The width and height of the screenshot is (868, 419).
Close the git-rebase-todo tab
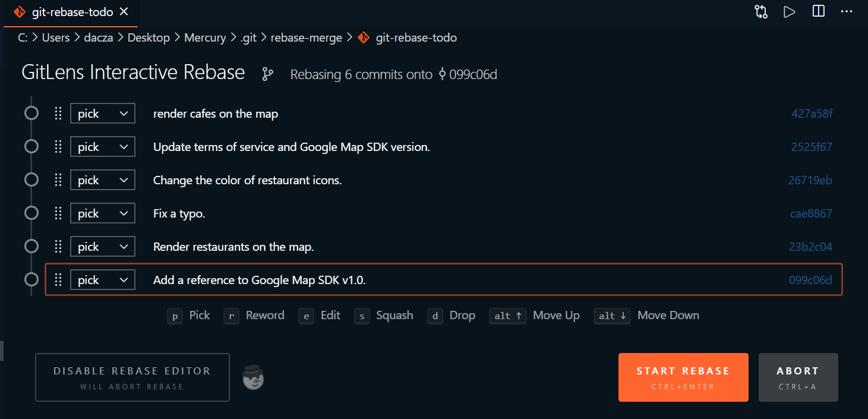[124, 12]
